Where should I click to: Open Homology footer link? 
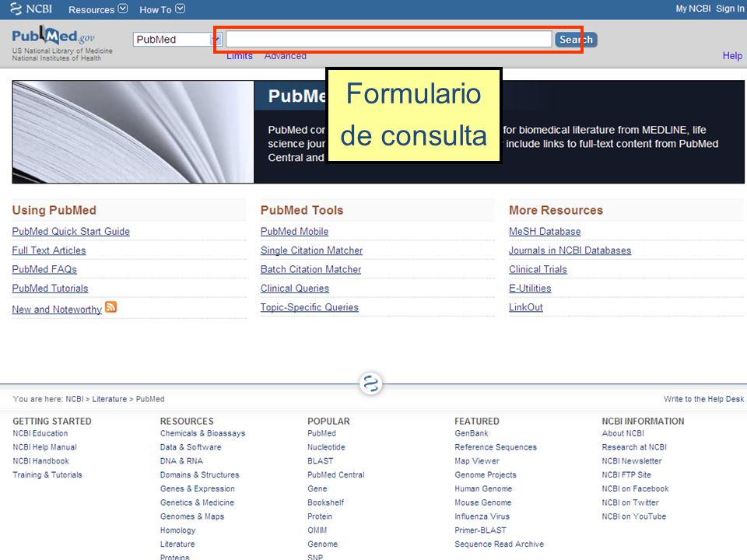point(177,530)
